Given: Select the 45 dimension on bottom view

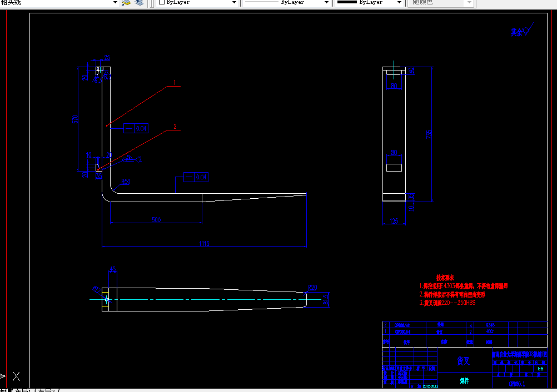Looking at the screenshot, I should (113, 269).
